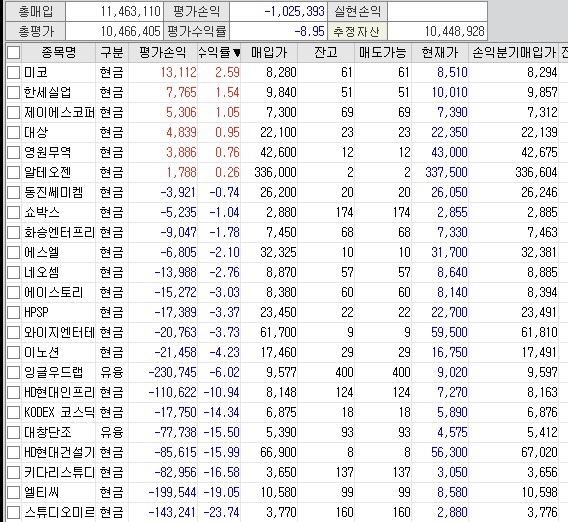Sort by the 평가손익 column header
Image resolution: width=568 pixels, height=522 pixels.
click(x=163, y=53)
